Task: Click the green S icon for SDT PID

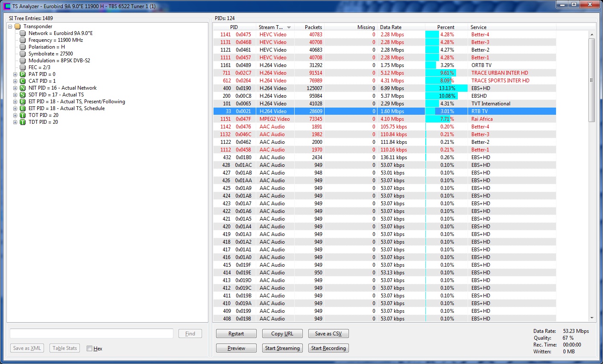Action: tap(23, 95)
